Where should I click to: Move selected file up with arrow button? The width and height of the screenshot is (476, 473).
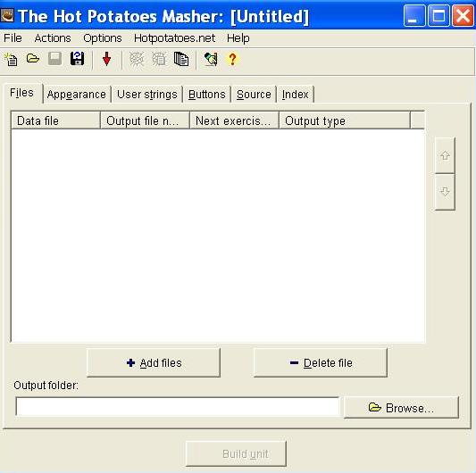(x=445, y=155)
